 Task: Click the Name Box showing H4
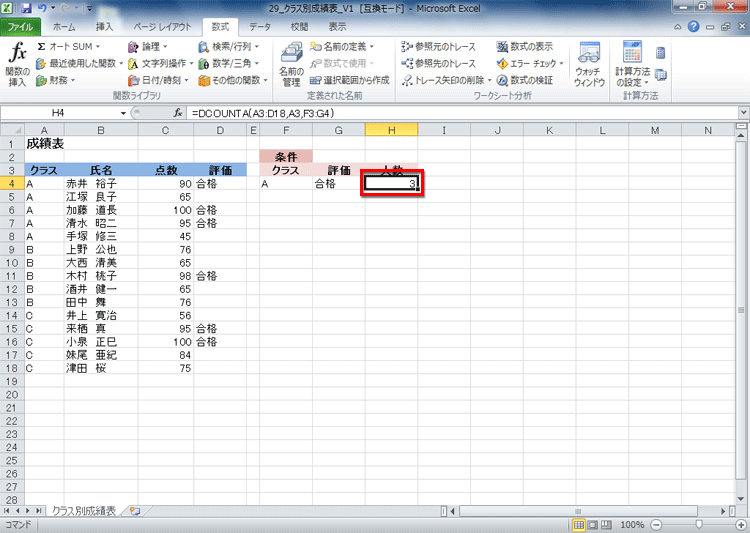coord(60,113)
